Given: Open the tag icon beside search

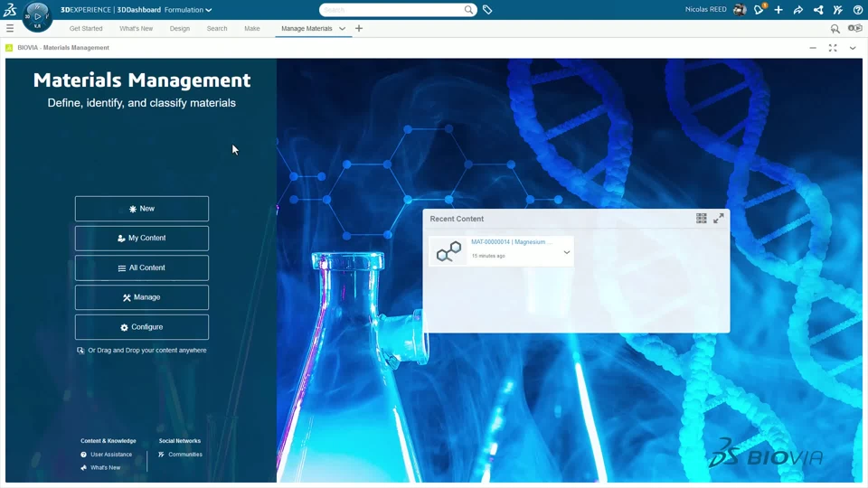Looking at the screenshot, I should [487, 9].
